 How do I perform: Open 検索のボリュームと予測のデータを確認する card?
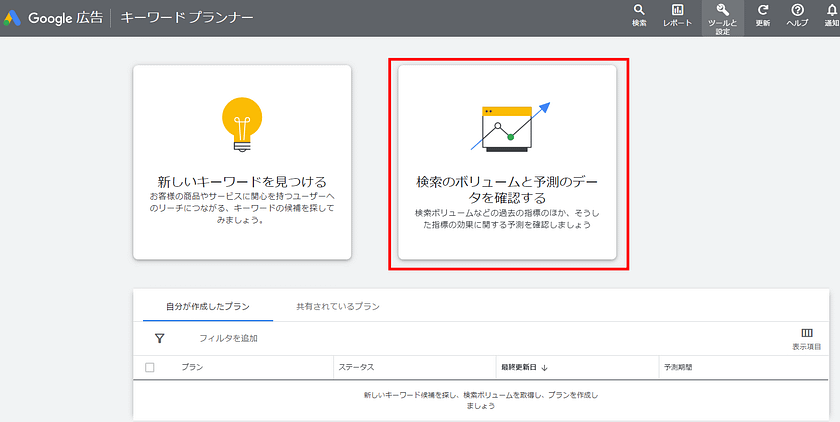pos(507,162)
